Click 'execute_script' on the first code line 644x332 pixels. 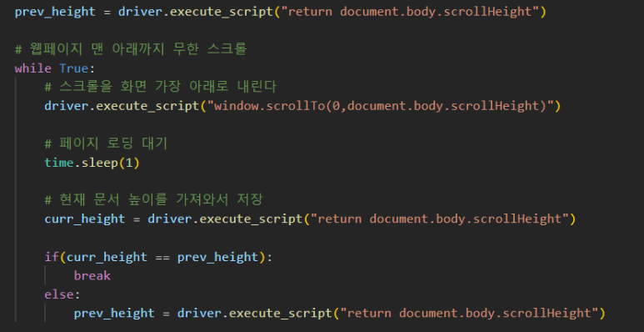point(221,12)
